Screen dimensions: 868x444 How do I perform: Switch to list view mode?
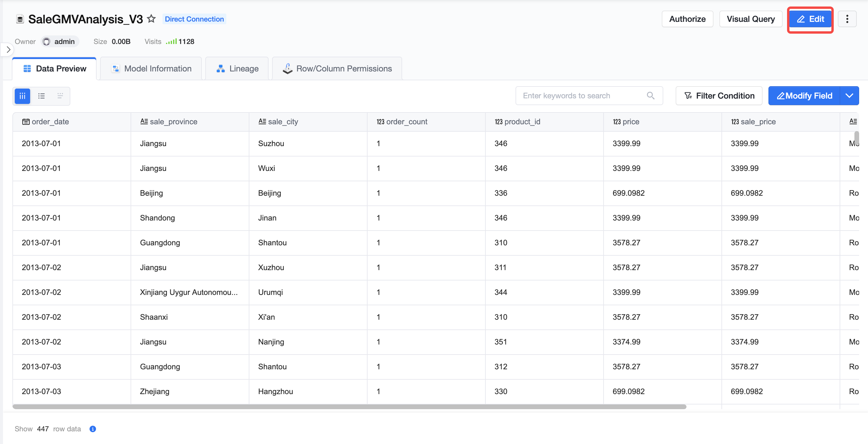point(41,96)
